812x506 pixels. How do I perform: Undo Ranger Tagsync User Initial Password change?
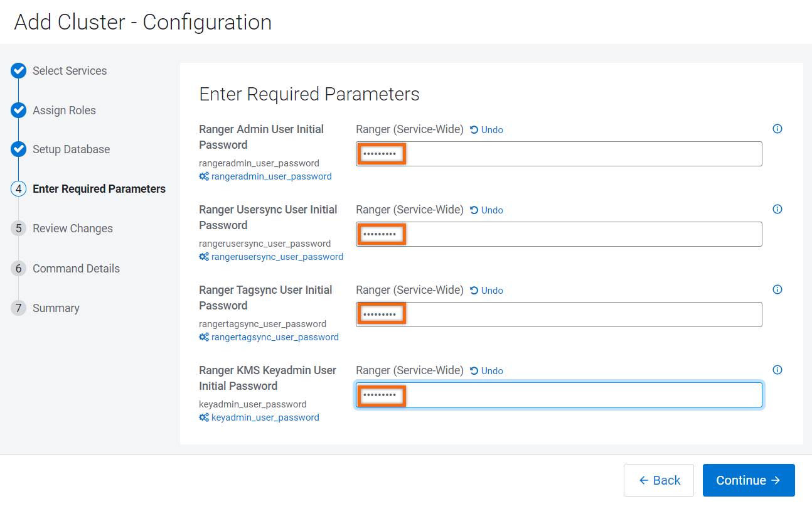coord(486,291)
